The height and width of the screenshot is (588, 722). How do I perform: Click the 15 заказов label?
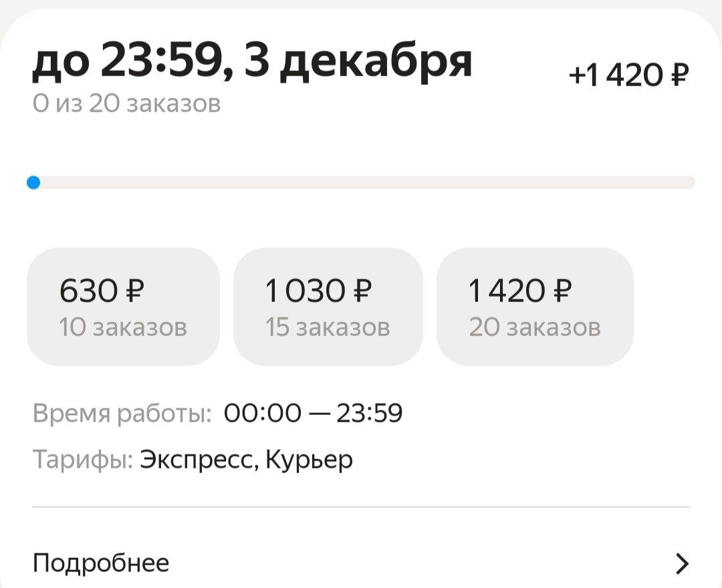coord(328,327)
